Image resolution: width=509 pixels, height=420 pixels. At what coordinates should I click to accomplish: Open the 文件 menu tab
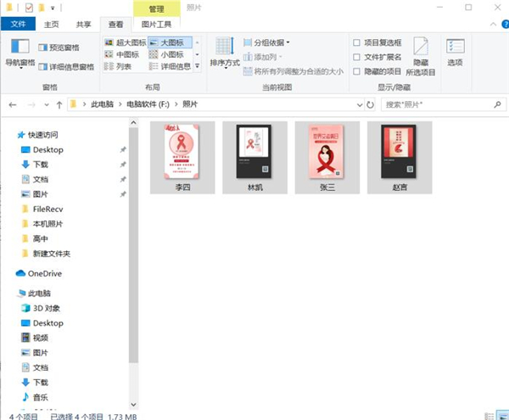(18, 25)
